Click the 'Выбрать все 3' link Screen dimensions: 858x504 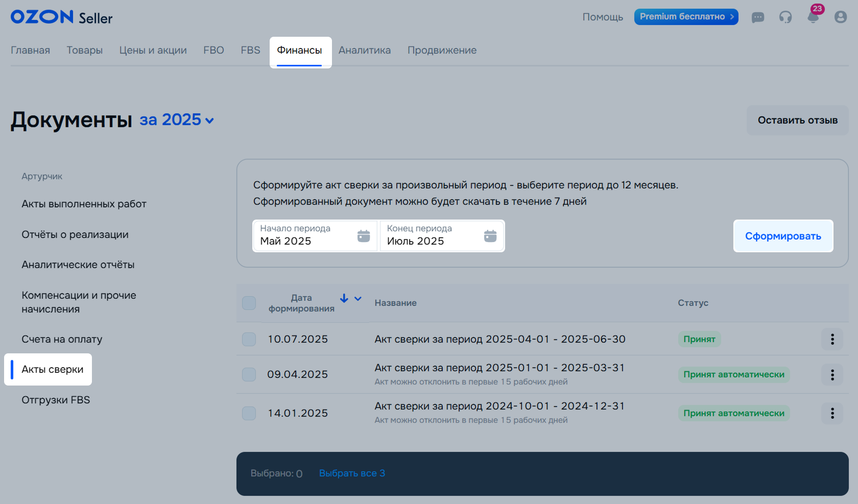(352, 473)
